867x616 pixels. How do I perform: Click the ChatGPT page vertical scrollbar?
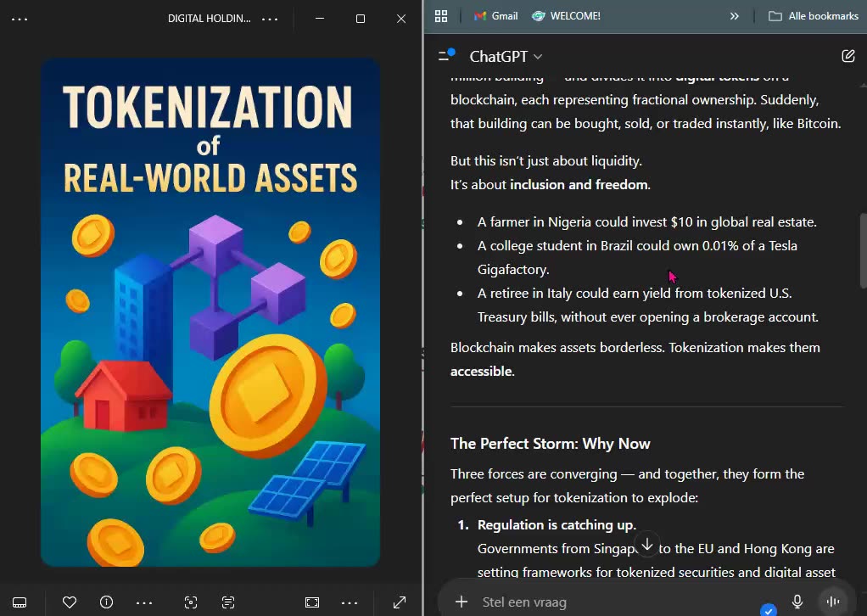pos(863,250)
